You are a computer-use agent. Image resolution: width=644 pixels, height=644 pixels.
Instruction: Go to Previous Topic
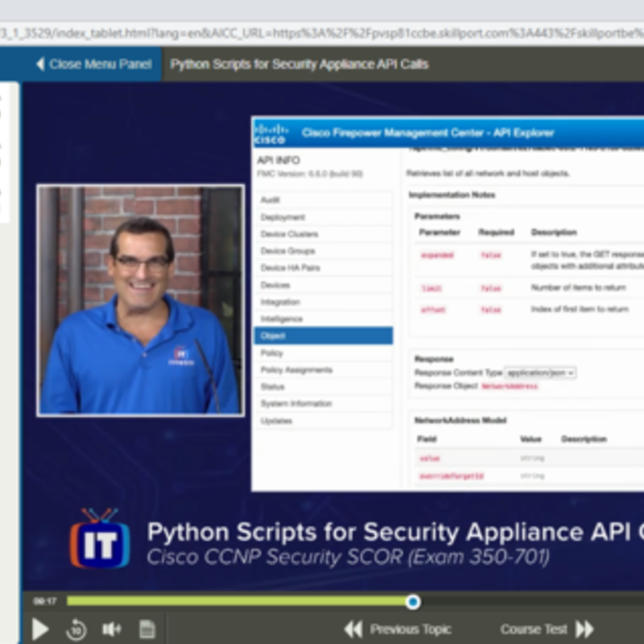coord(411,629)
